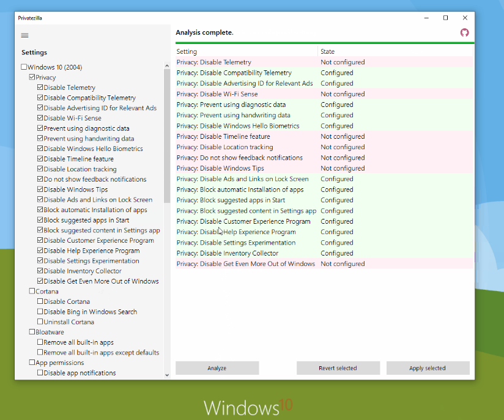Uncheck Block automatic Installation of apps
504x420 pixels.
(40, 210)
